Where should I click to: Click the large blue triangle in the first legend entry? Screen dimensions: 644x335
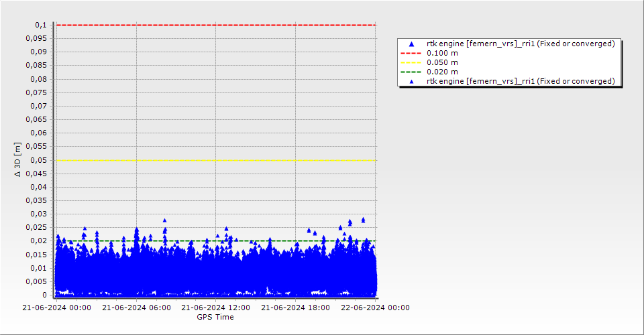[x=412, y=44]
